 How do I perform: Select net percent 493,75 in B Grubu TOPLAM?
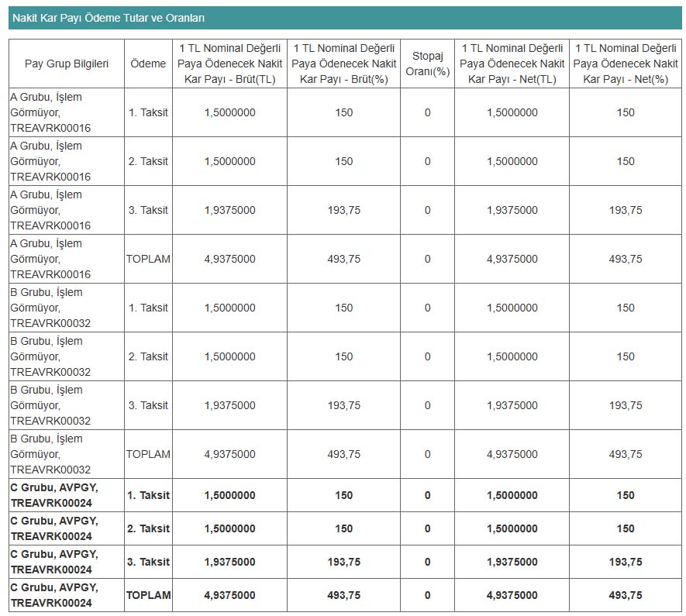(x=626, y=454)
